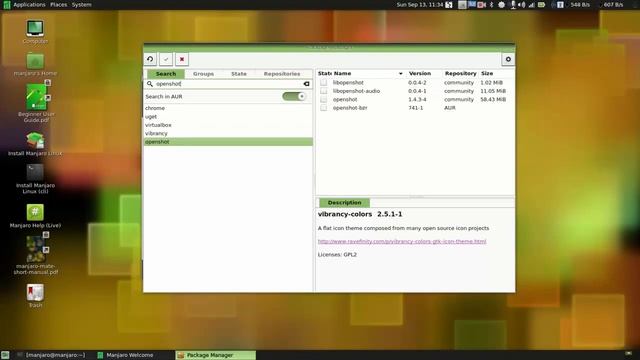Image resolution: width=640 pixels, height=360 pixels.
Task: Switch to the Repositories tab
Action: point(282,74)
